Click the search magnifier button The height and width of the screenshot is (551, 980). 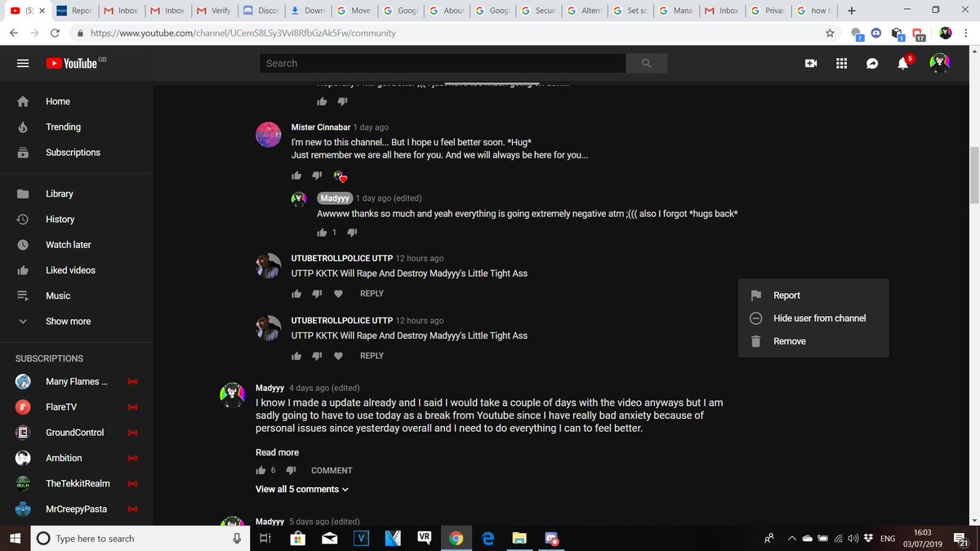click(x=647, y=63)
